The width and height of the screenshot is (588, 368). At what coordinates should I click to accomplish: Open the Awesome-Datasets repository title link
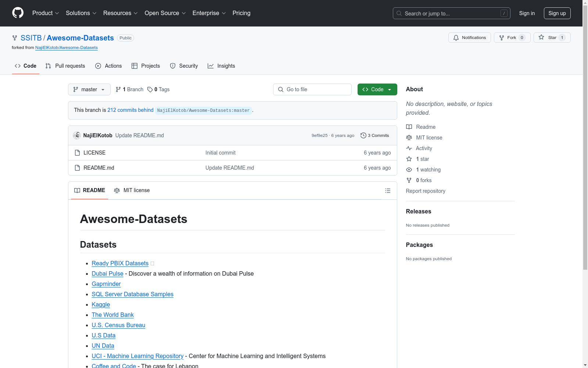[80, 38]
